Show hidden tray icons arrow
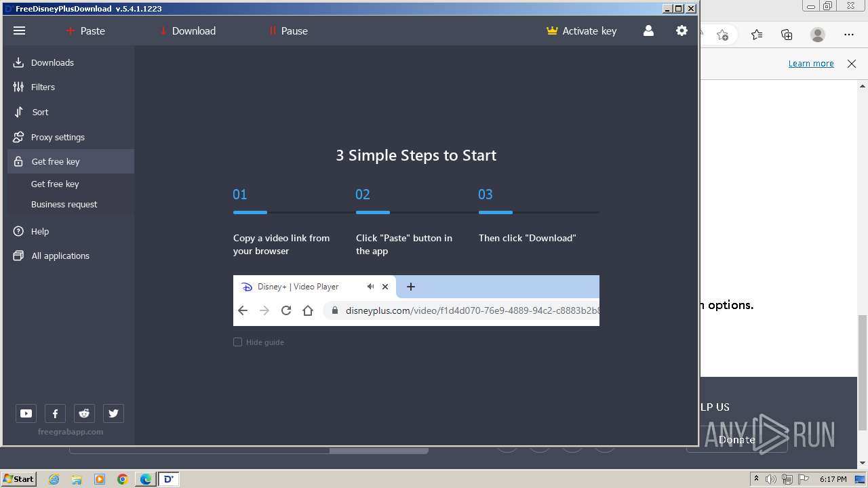The width and height of the screenshot is (868, 488). click(x=756, y=479)
